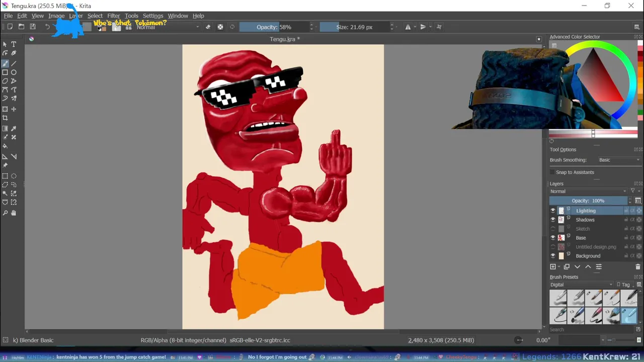Open toolbar blending mode Normal dropdown
The width and height of the screenshot is (644, 362).
168,27
